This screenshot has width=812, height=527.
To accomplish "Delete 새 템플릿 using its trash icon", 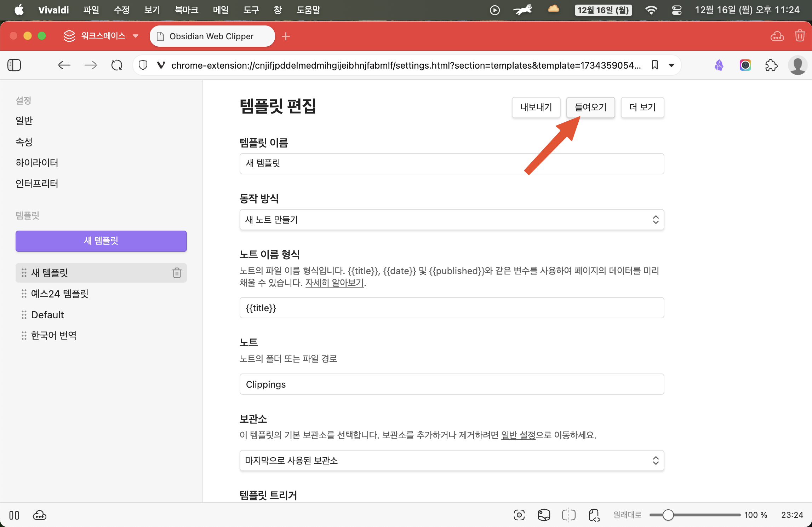I will point(177,273).
